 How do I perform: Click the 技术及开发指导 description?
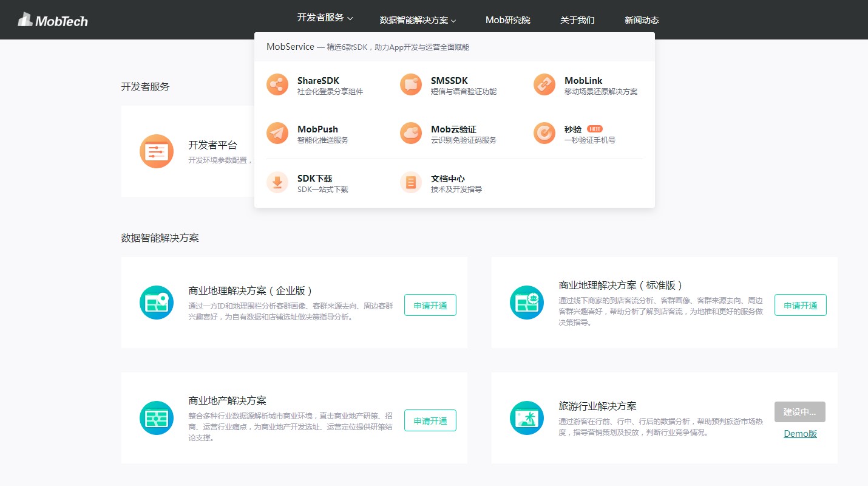456,190
